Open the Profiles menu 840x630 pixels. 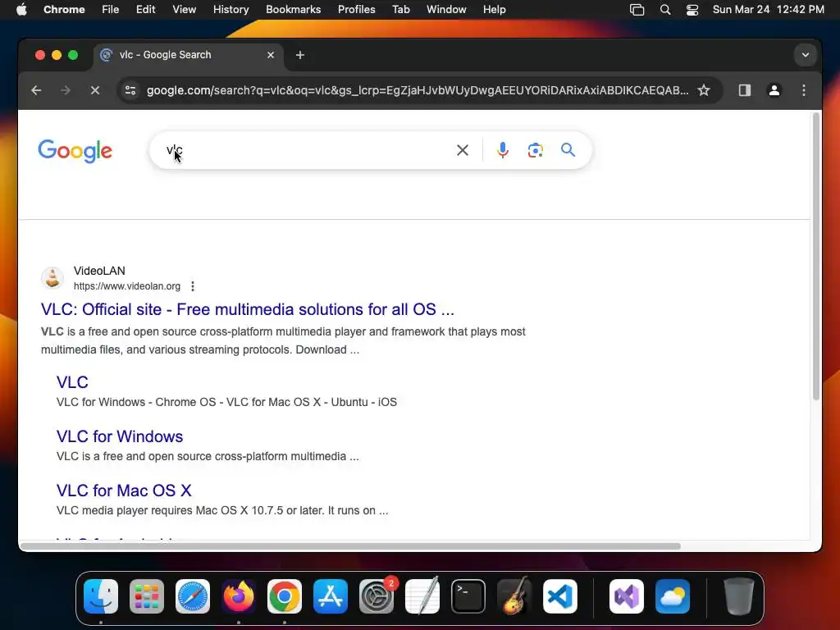click(356, 10)
